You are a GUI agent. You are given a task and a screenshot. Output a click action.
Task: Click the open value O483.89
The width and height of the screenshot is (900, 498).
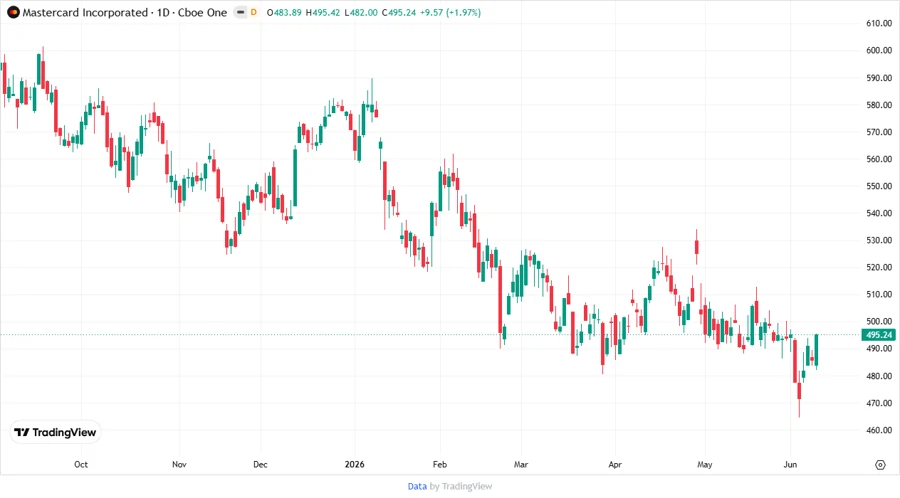[284, 12]
